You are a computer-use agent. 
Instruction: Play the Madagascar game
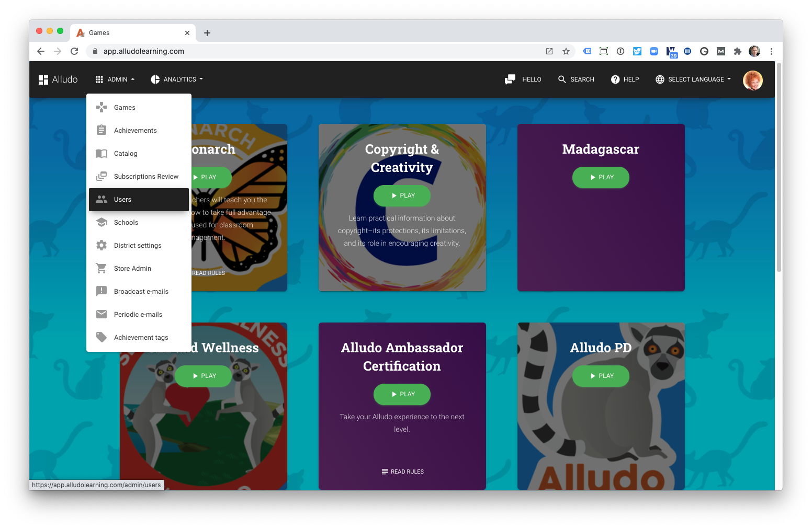[601, 177]
